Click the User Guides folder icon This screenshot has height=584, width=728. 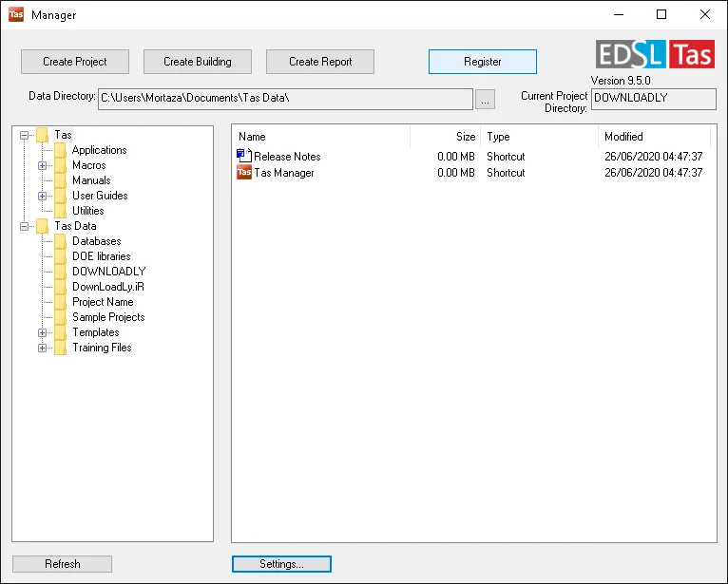point(60,196)
